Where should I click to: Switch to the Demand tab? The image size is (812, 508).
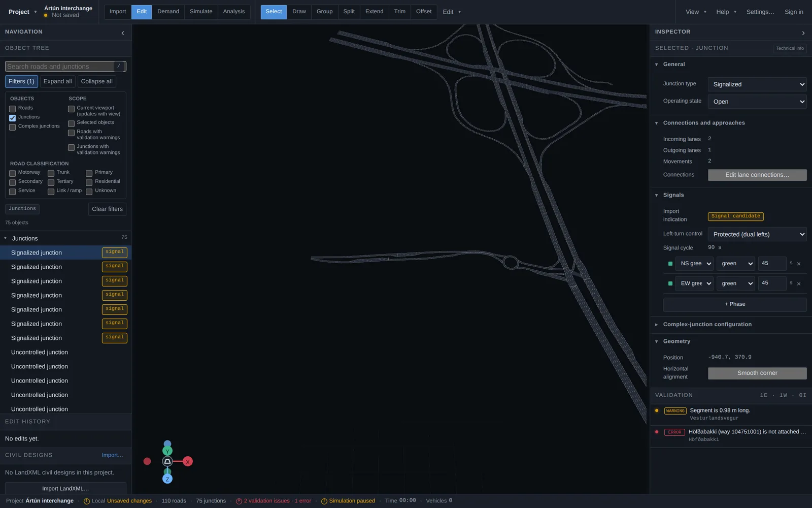tap(168, 12)
